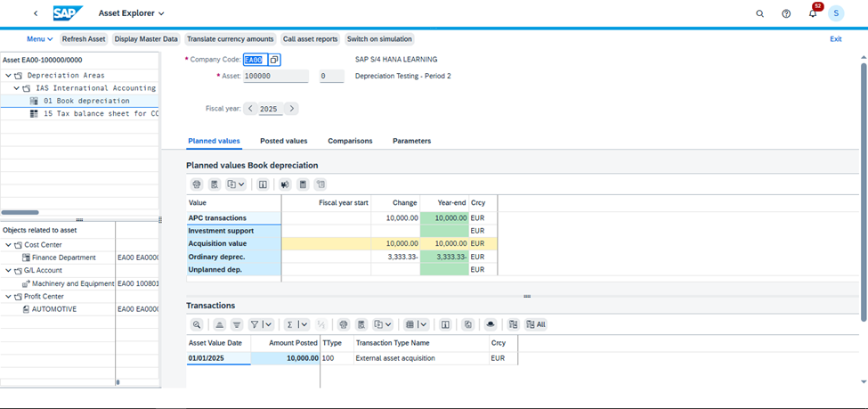The width and height of the screenshot is (868, 409).
Task: Select 01 Book depreciation tree item
Action: (86, 101)
